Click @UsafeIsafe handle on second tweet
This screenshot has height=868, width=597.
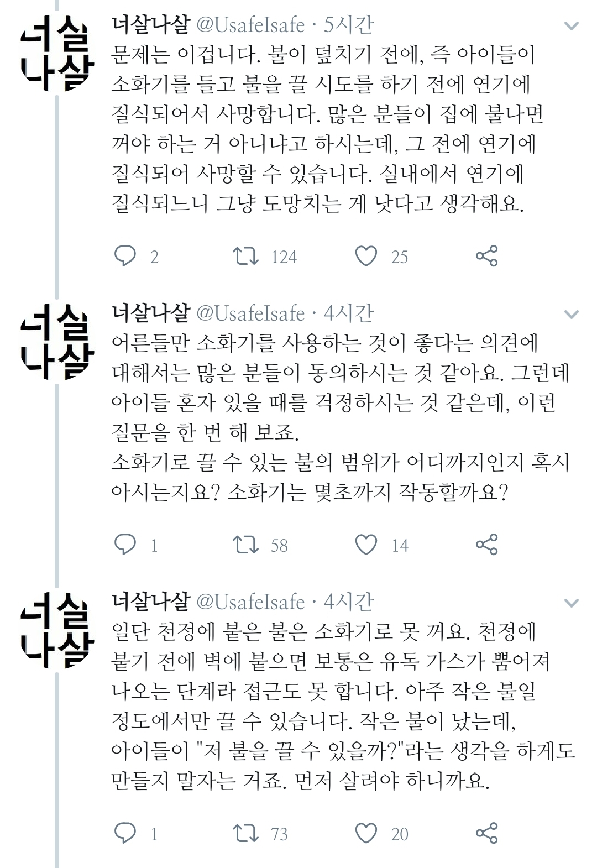pyautogui.click(x=250, y=313)
